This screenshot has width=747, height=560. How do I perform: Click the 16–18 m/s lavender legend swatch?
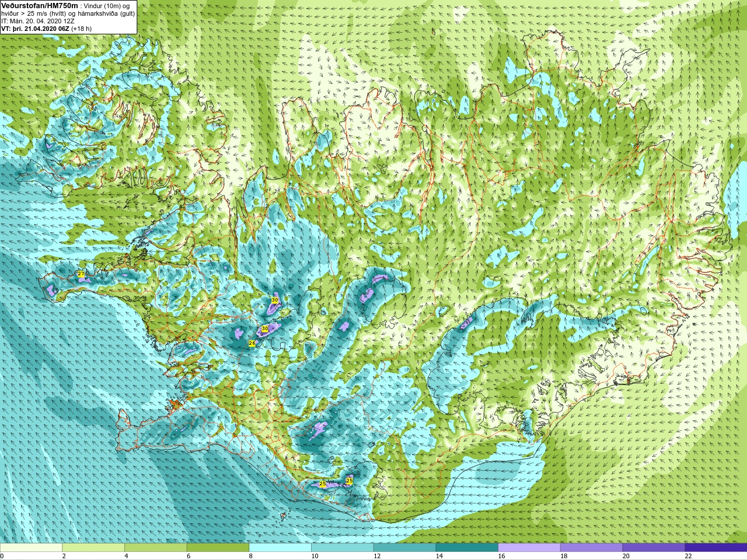pyautogui.click(x=529, y=548)
